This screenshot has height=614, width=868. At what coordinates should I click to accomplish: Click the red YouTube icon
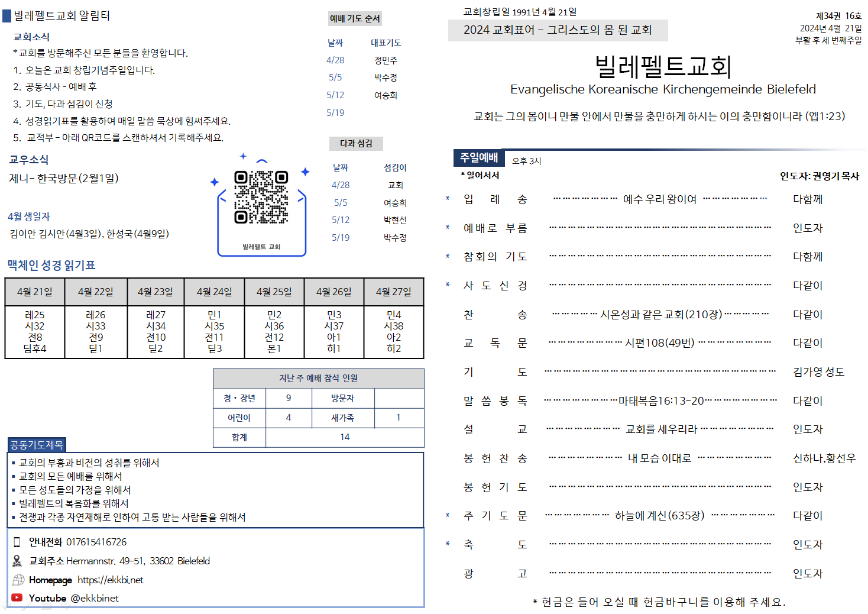click(x=17, y=598)
